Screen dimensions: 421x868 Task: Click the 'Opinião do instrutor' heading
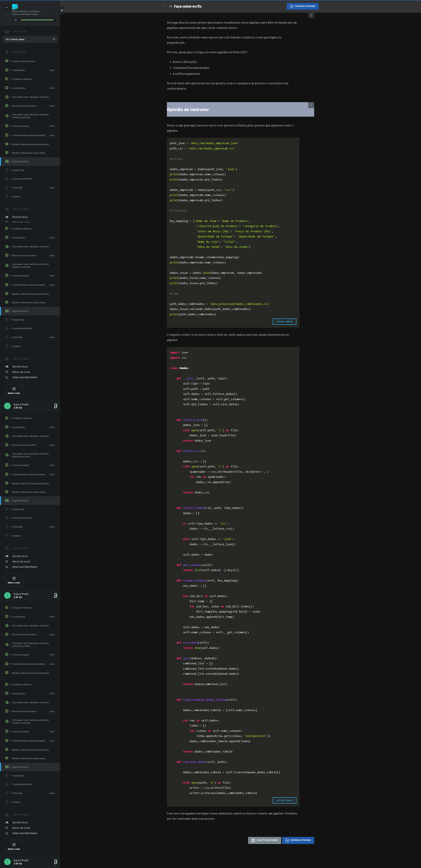pos(188,110)
